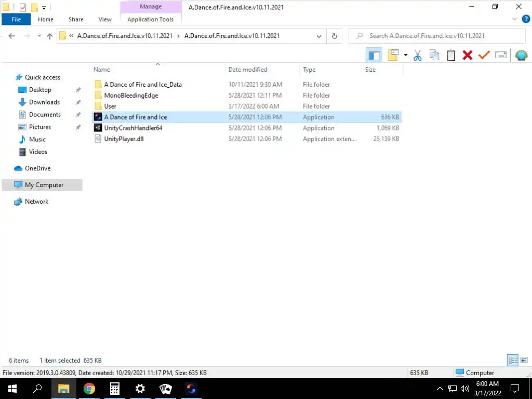Click the Refresh button by address bar

(334, 36)
